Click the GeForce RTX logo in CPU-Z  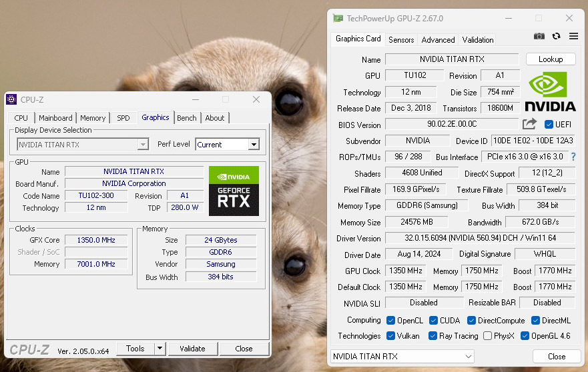(234, 191)
